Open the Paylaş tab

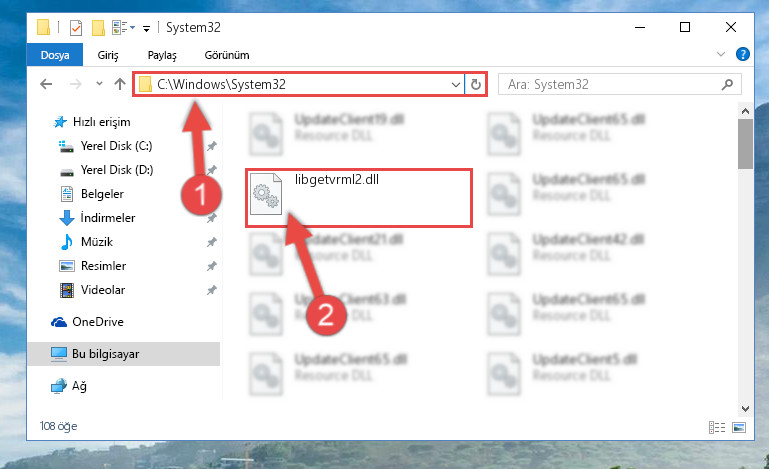point(162,55)
